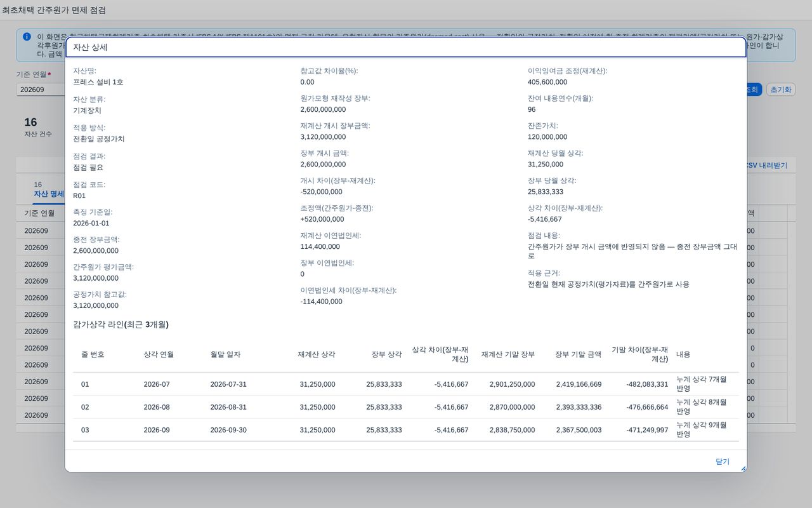Click the 상각 연월 column header

(x=159, y=354)
